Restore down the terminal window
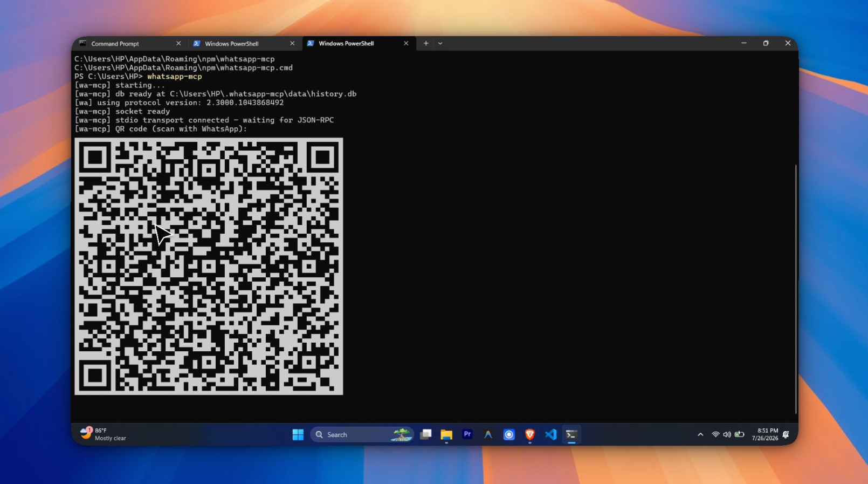The image size is (868, 484). [x=766, y=43]
